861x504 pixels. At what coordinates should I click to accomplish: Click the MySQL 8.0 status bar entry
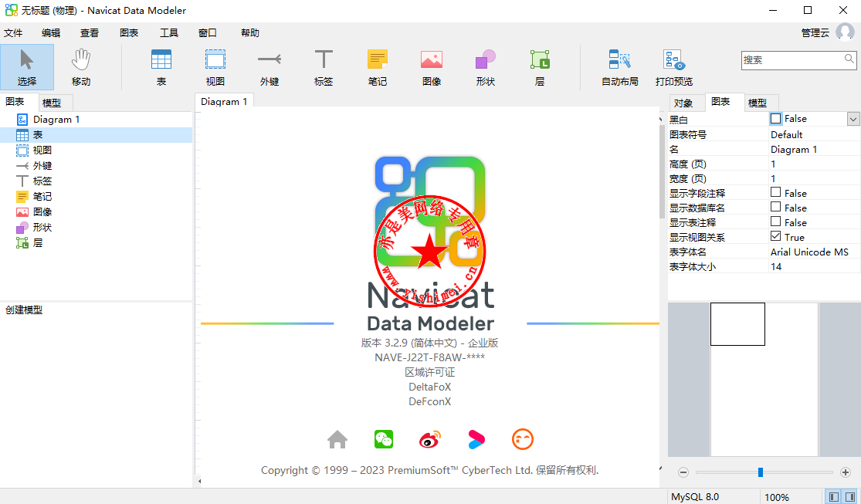coord(695,497)
